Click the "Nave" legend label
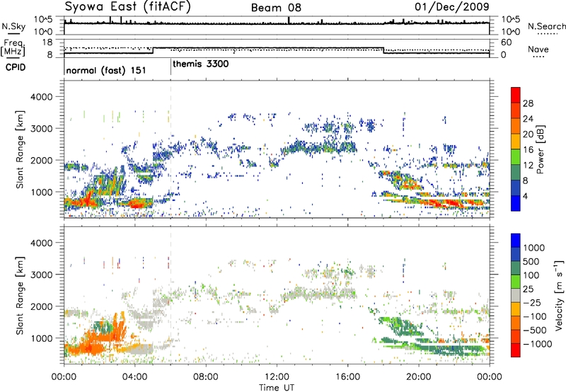Image resolution: width=566 pixels, height=392 pixels. 538,49
